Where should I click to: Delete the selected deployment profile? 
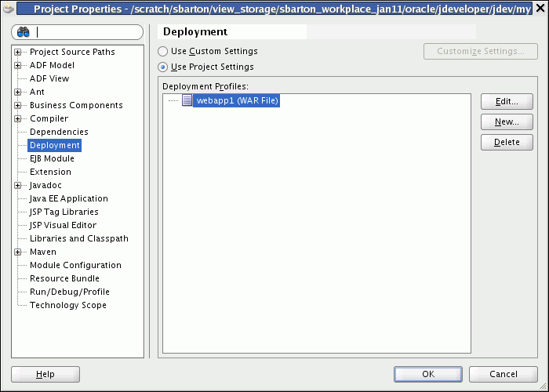(507, 142)
